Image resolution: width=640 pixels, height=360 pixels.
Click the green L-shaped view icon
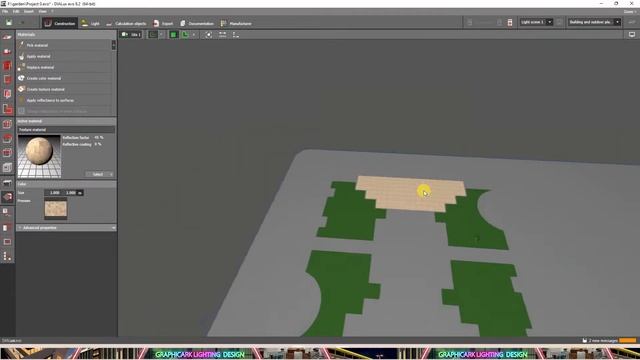click(185, 35)
